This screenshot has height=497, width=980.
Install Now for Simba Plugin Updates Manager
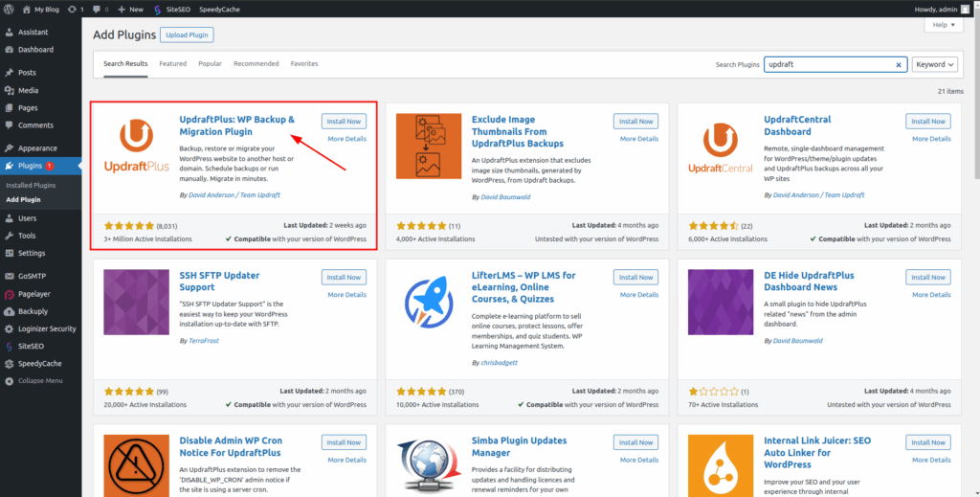(x=635, y=442)
